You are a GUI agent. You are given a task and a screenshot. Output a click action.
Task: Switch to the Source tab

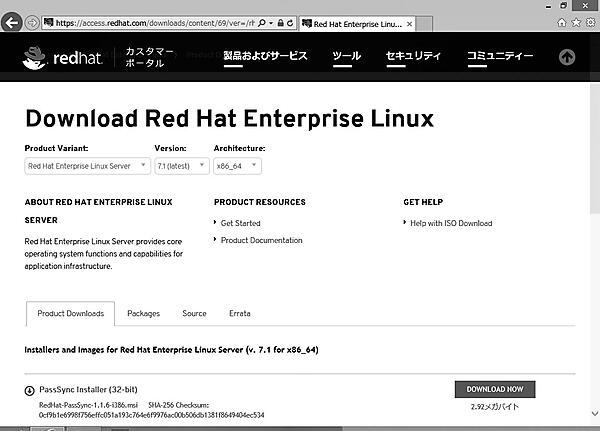[x=194, y=313]
